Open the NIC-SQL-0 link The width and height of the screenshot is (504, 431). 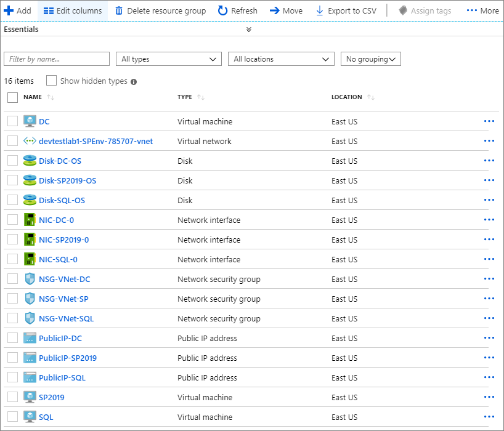(58, 259)
